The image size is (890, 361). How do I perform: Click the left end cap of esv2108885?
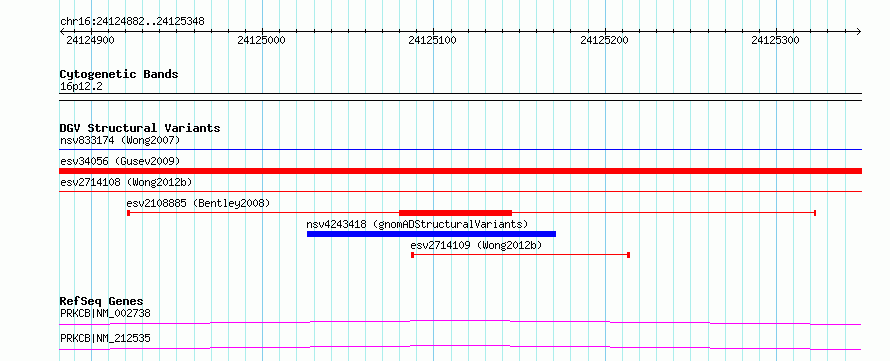point(129,213)
